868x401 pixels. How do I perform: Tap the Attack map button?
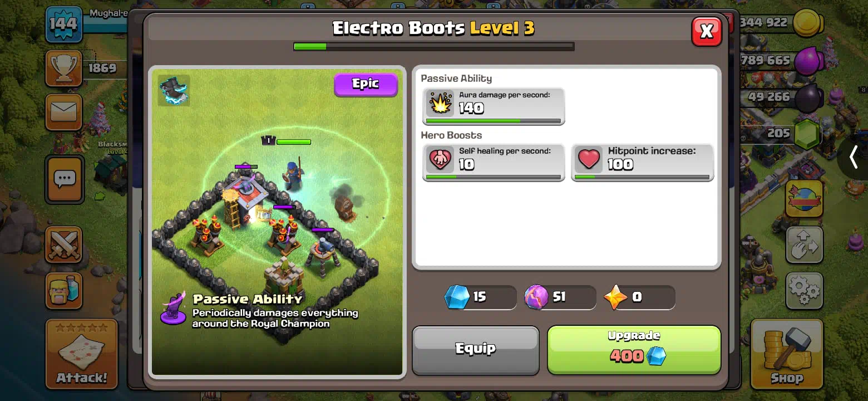click(x=81, y=354)
